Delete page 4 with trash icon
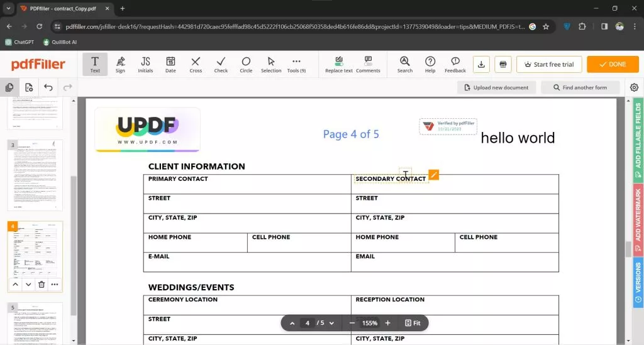The image size is (644, 345). pyautogui.click(x=42, y=284)
